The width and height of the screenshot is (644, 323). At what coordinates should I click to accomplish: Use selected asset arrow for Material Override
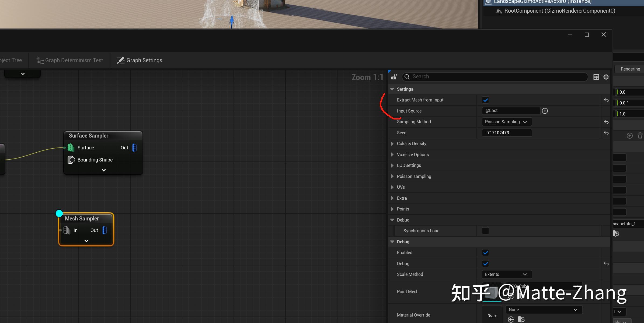point(511,320)
